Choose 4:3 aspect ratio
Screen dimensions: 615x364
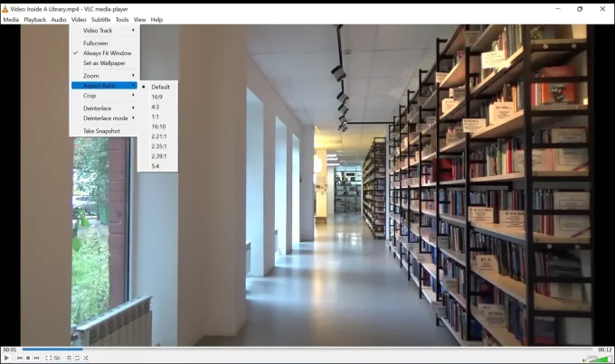click(156, 107)
